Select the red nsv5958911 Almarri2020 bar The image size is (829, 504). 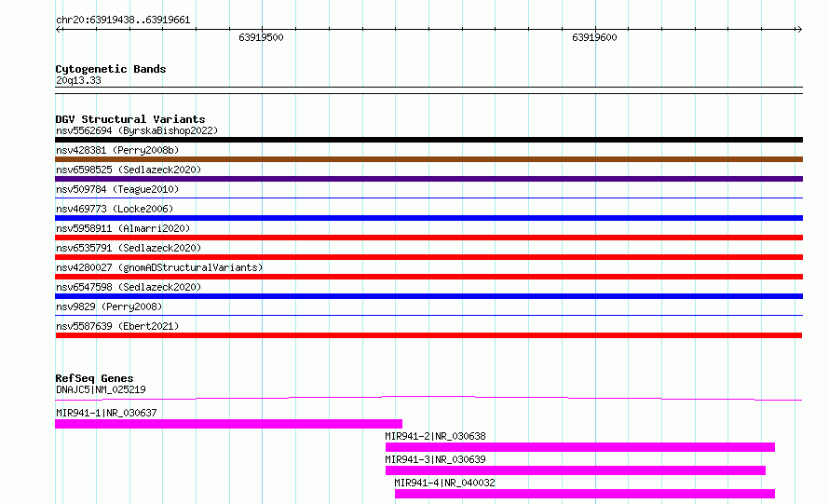(x=428, y=238)
